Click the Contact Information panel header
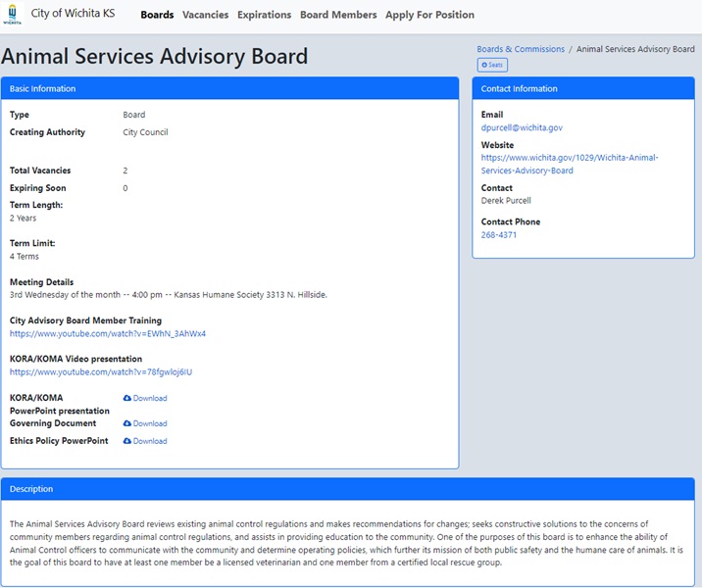This screenshot has width=702, height=588. pos(582,88)
